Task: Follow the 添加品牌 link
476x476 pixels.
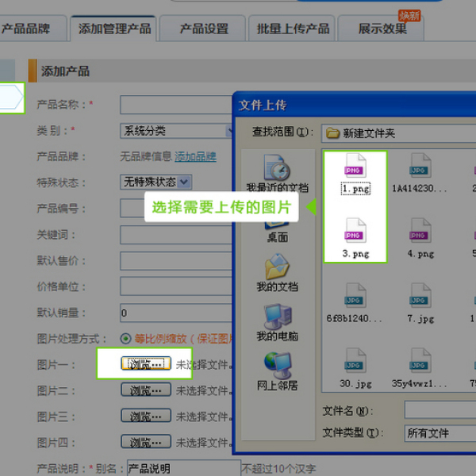Action: point(195,156)
